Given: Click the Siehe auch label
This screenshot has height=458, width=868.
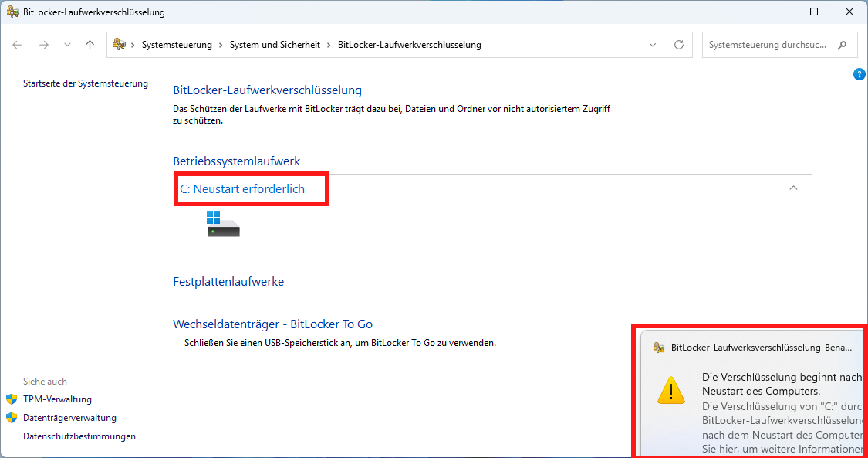Looking at the screenshot, I should (45, 382).
